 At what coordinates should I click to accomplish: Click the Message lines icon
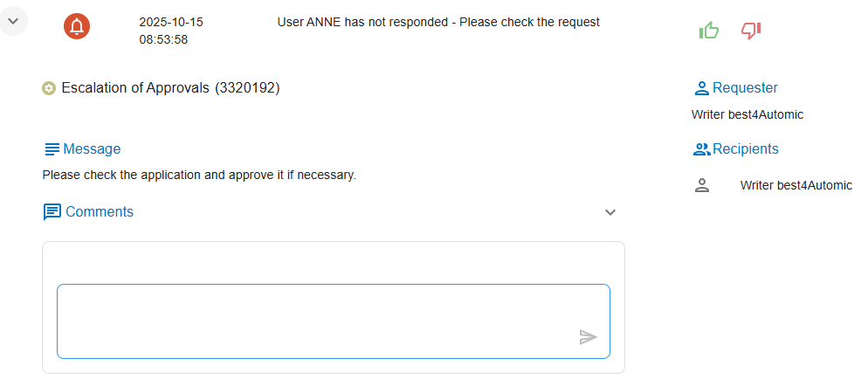52,149
